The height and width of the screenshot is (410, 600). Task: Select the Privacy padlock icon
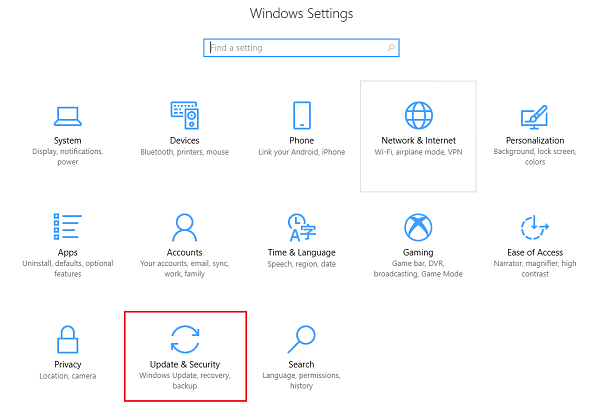pyautogui.click(x=68, y=338)
